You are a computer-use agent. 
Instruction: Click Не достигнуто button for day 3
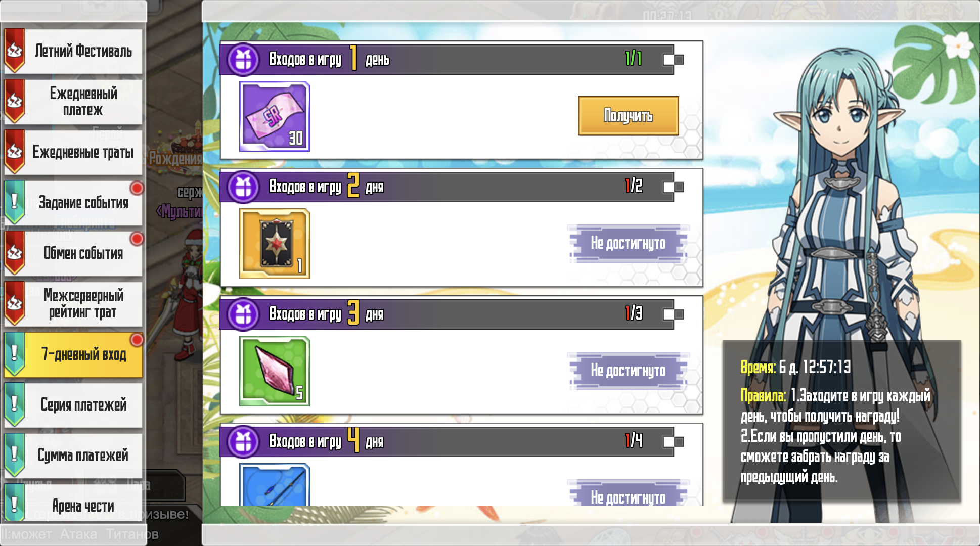[628, 371]
